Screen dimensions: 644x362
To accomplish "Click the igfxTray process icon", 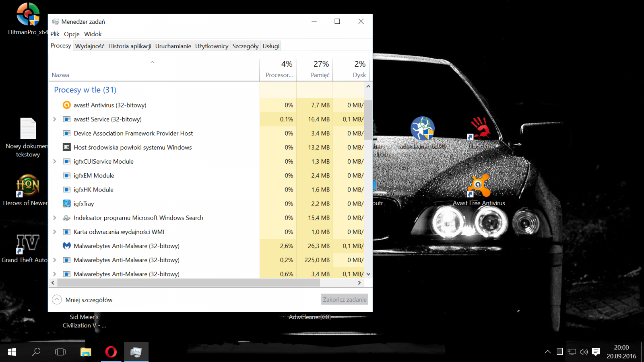I will 67,204.
